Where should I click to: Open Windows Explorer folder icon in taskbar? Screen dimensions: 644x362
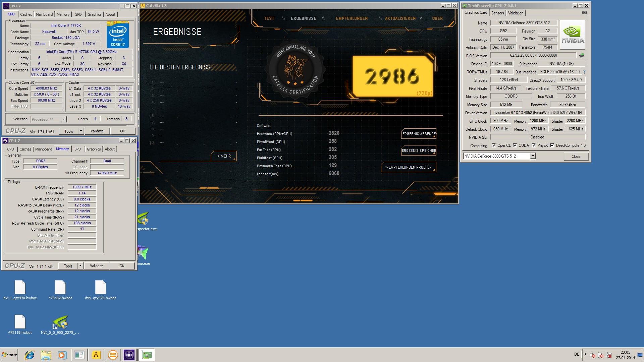(x=46, y=355)
